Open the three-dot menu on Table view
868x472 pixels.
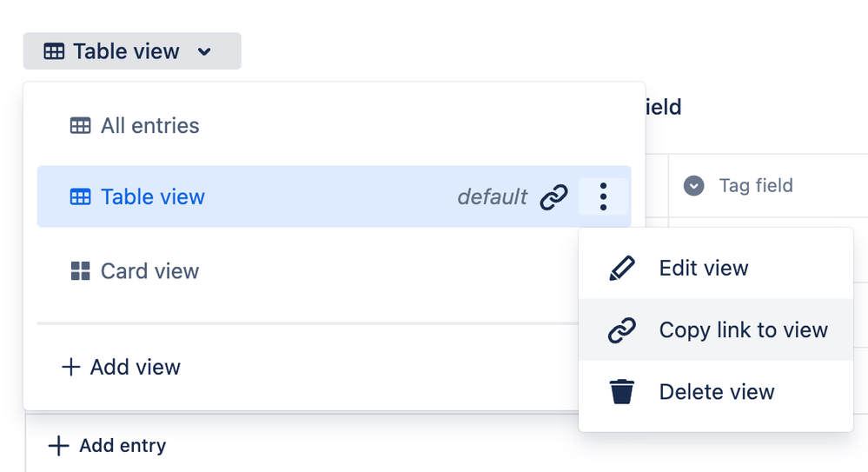coord(603,197)
